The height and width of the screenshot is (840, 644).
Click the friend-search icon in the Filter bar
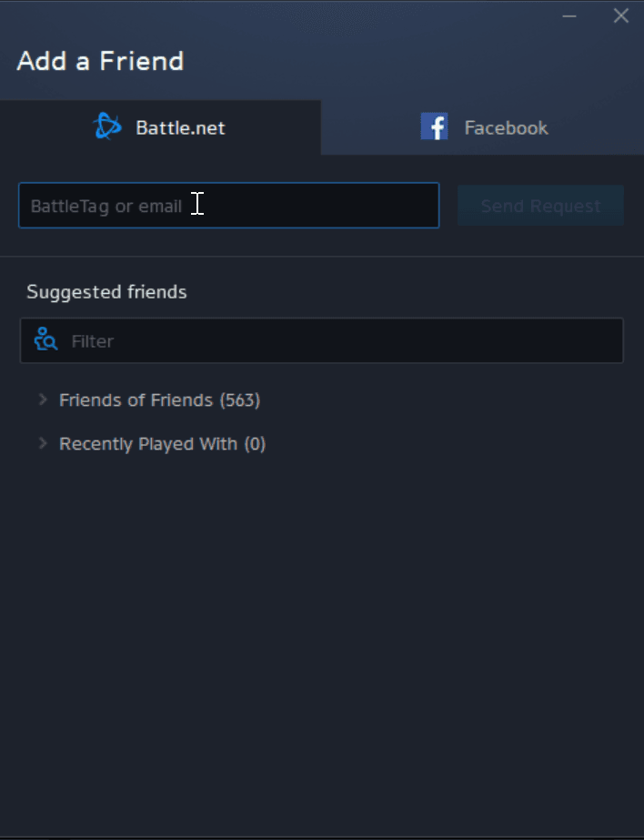click(x=45, y=339)
